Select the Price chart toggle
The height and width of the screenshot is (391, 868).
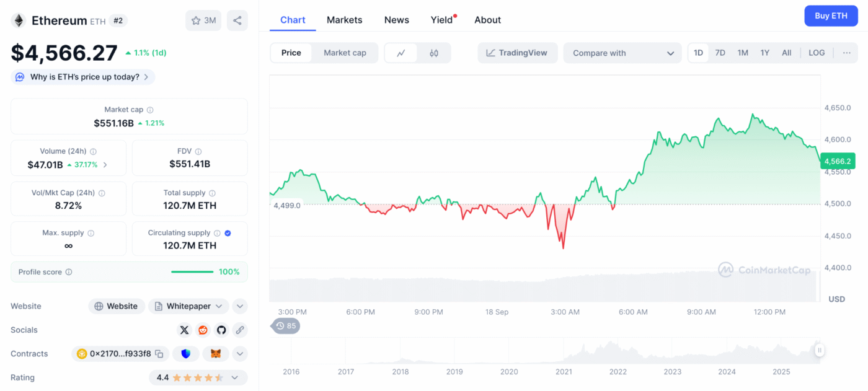pyautogui.click(x=291, y=53)
